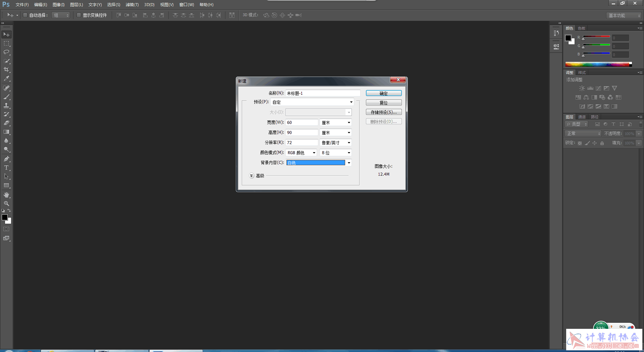Click the 存储预设(S)... button

(384, 112)
